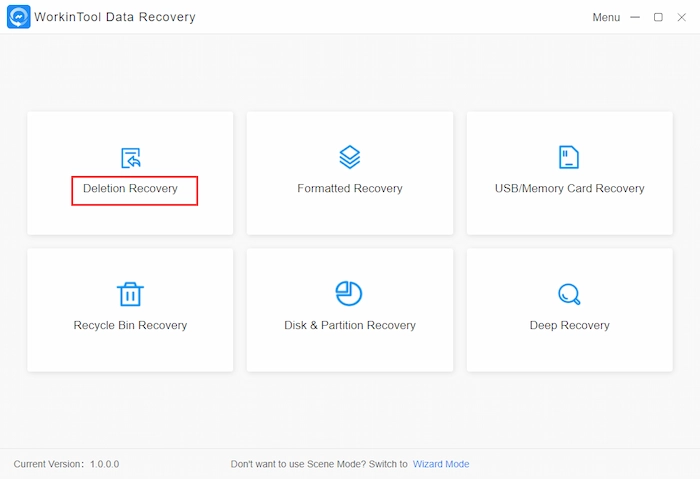Open the USB/Memory Card Recovery label
The height and width of the screenshot is (479, 700).
click(x=569, y=188)
